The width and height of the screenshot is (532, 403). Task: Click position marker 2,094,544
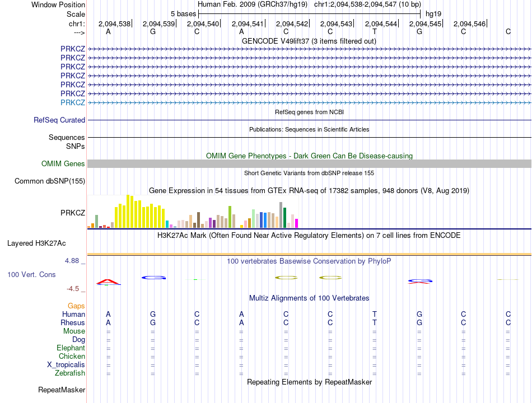click(x=381, y=24)
